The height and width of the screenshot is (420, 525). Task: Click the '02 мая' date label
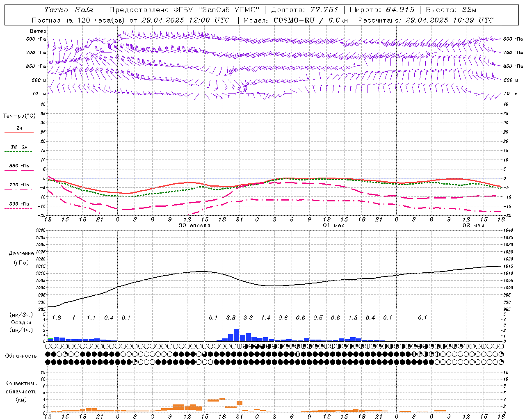(473, 226)
